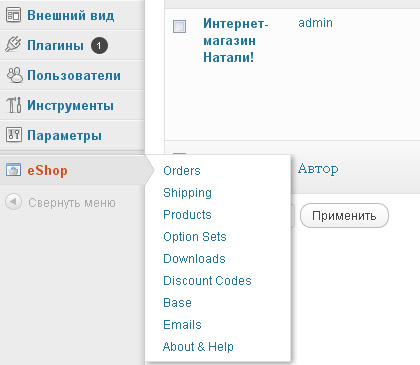The height and width of the screenshot is (365, 420).
Task: Choose Option Sets in the eShop menu
Action: 195,237
